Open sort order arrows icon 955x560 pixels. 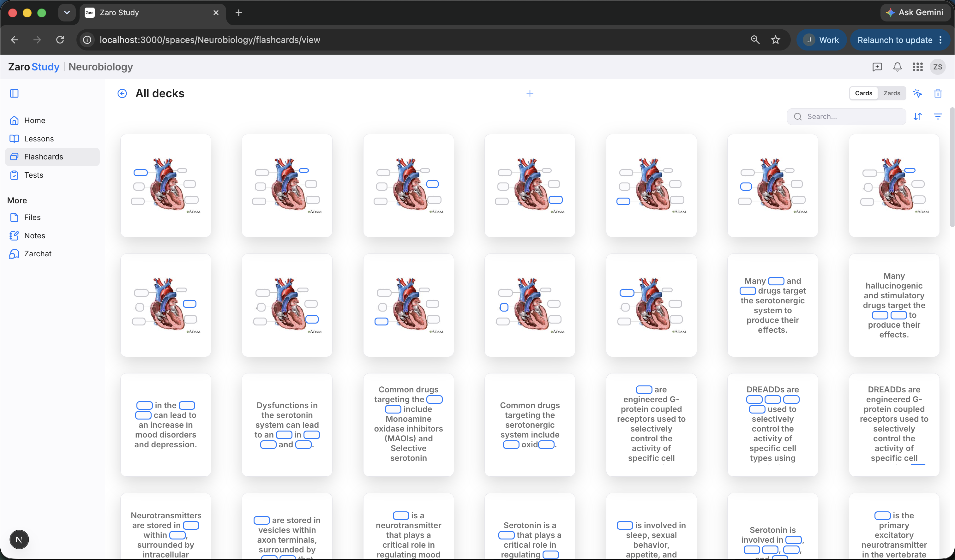(917, 116)
